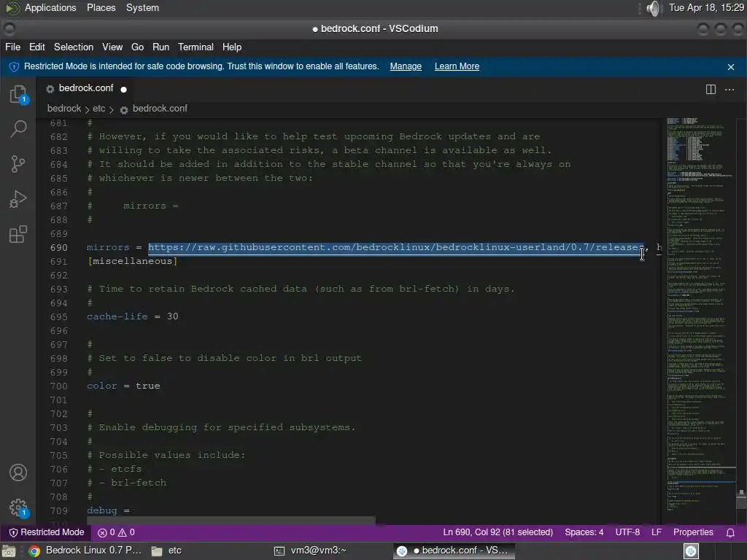Close the Restricted Mode notification banner

pyautogui.click(x=731, y=67)
